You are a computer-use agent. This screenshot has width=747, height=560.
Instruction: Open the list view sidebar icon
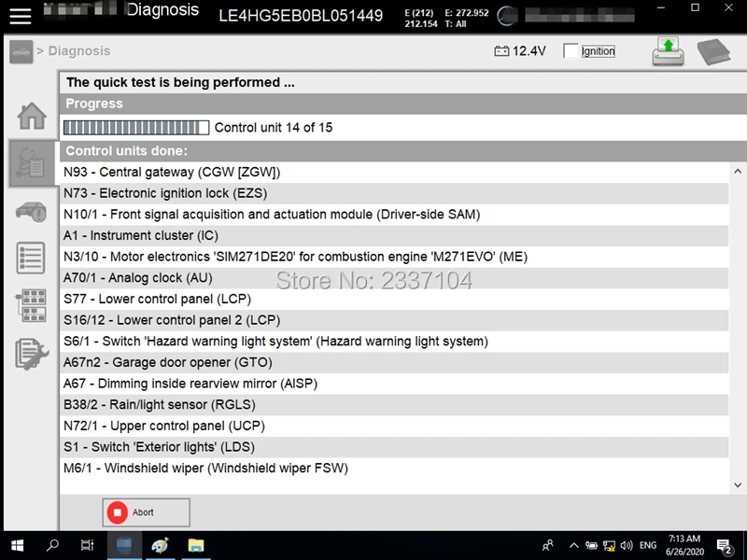click(x=31, y=259)
